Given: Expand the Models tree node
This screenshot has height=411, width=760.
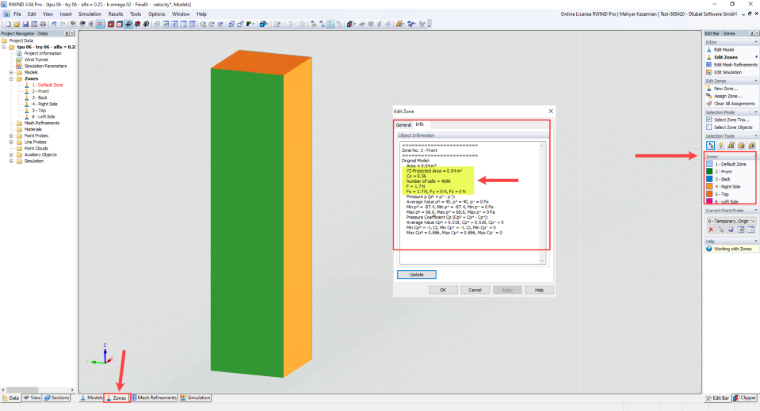Looking at the screenshot, I should 11,72.
